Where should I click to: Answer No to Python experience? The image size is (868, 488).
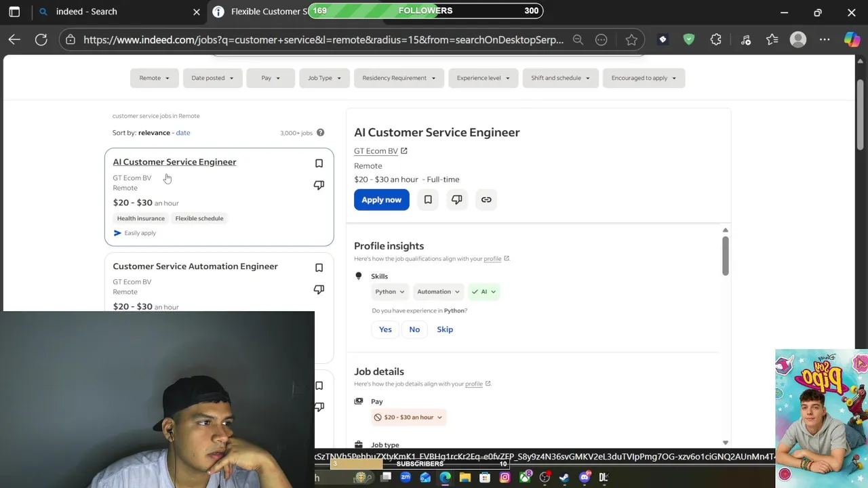click(x=414, y=329)
